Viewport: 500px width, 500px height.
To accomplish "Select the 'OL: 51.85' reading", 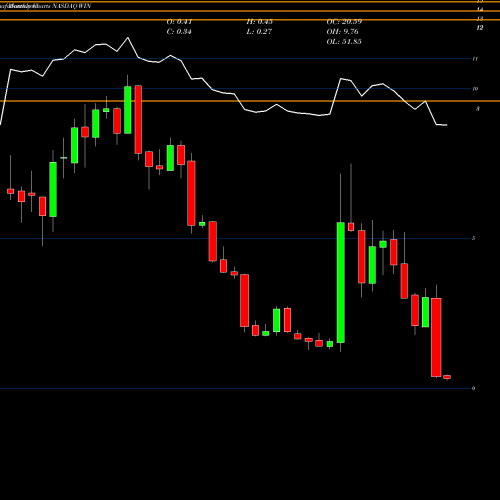I will point(344,42).
